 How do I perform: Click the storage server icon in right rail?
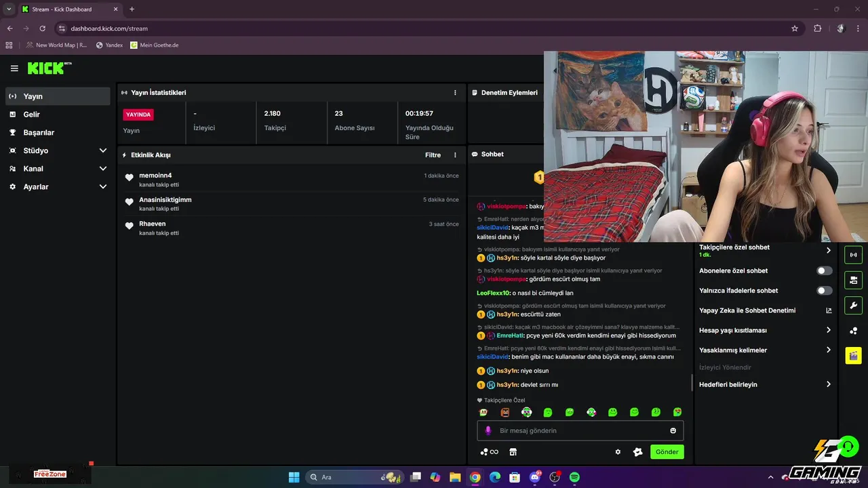(853, 280)
